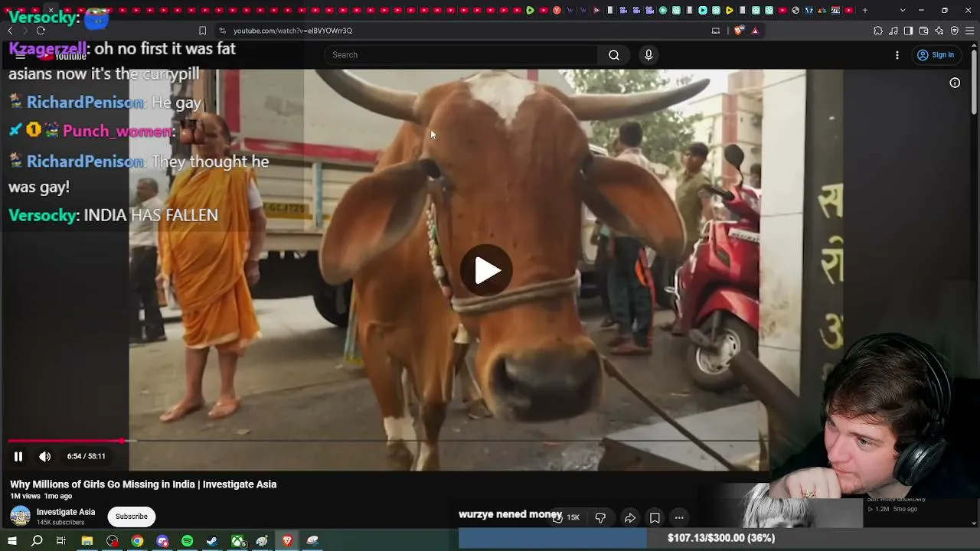Switch to Brave browser on the taskbar
The height and width of the screenshot is (551, 980).
287,541
